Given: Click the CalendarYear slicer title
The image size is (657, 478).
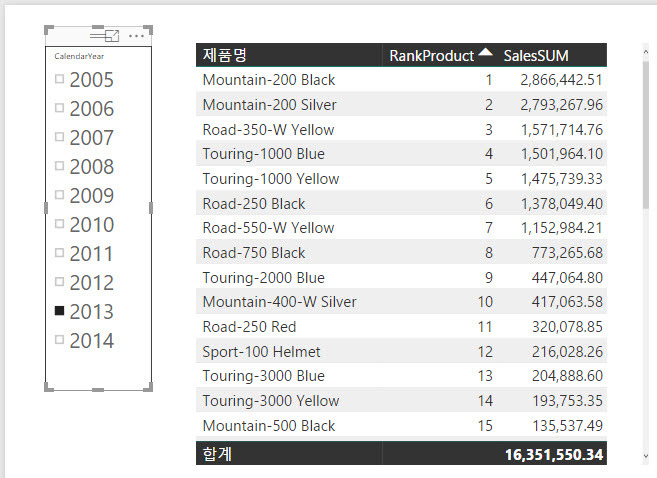Looking at the screenshot, I should tap(79, 56).
